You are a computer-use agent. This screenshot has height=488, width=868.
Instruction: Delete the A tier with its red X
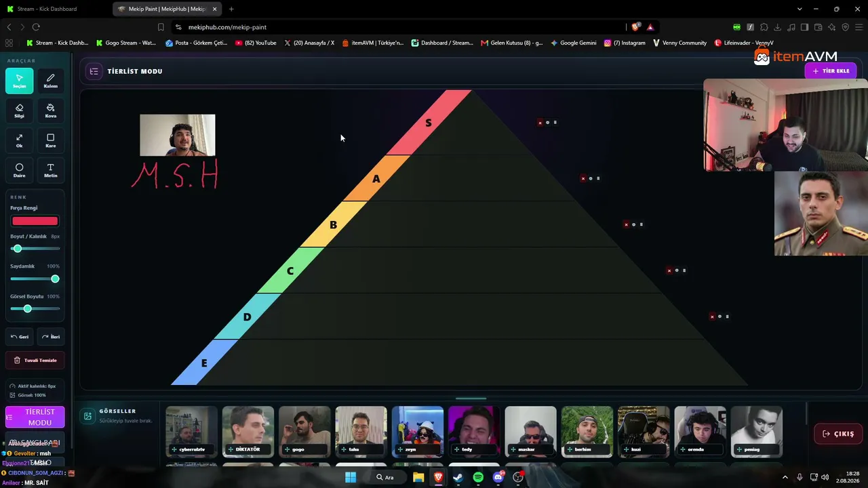click(x=583, y=179)
